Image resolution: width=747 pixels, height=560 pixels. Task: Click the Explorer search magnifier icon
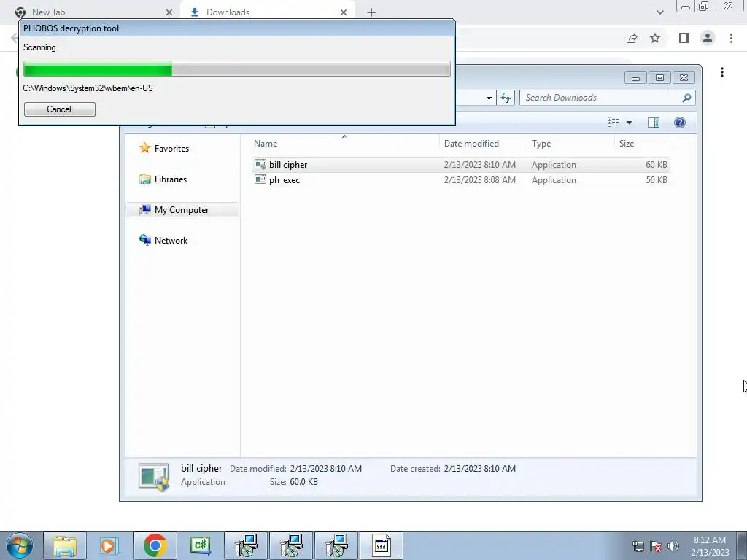click(686, 98)
